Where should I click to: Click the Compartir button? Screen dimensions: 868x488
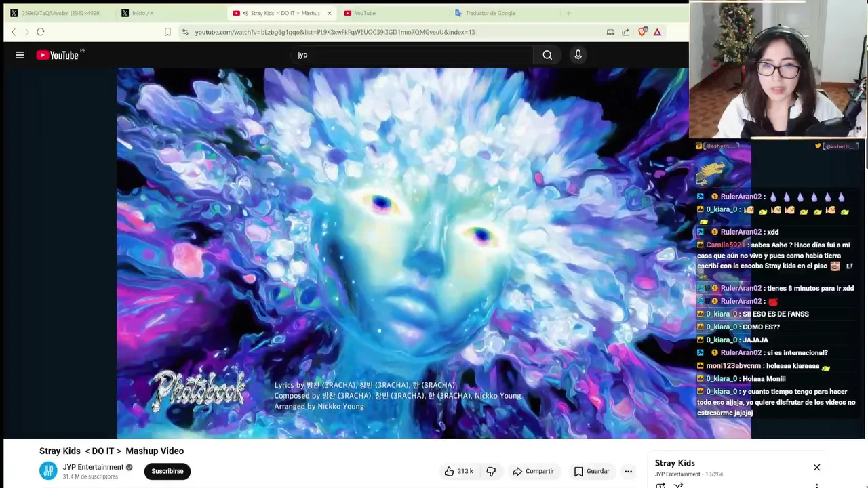coord(533,471)
